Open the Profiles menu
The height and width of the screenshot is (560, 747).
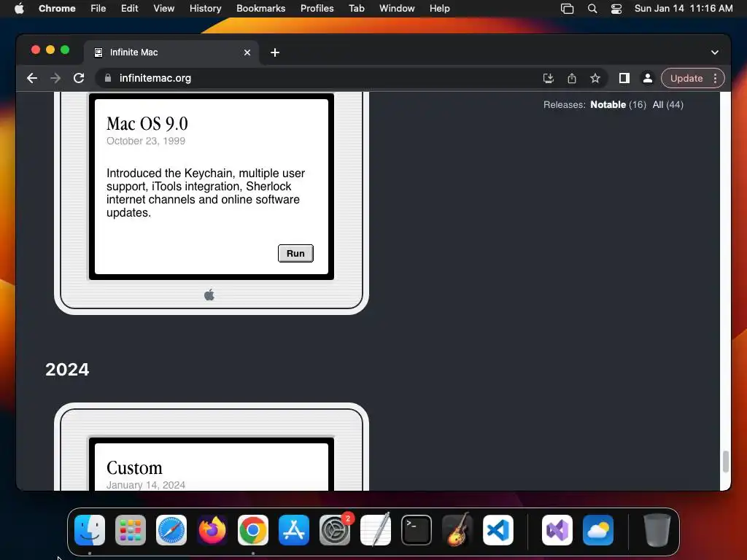317,8
